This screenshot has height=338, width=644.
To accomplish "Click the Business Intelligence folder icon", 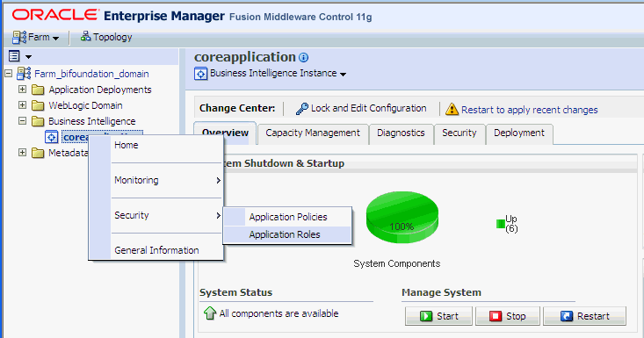I will [38, 121].
